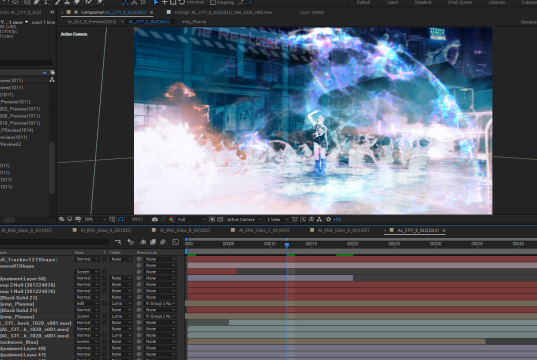Click pick whip for shockwave_Blue layer
Screen dimensions: 537x360
[139, 342]
